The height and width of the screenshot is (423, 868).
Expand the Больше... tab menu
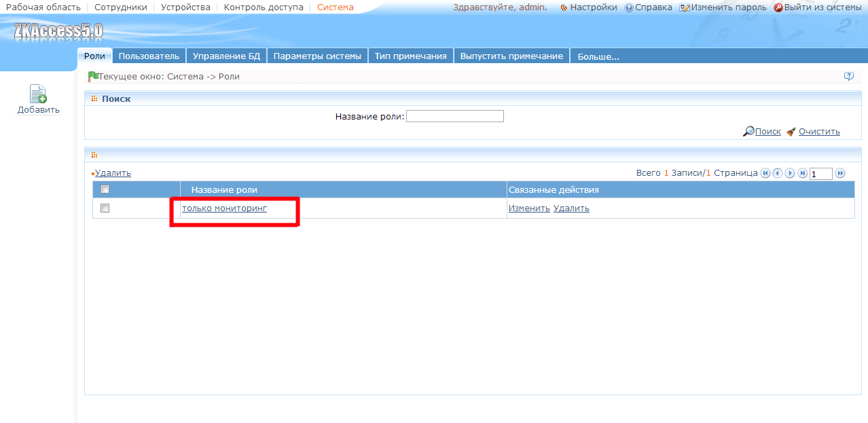598,56
